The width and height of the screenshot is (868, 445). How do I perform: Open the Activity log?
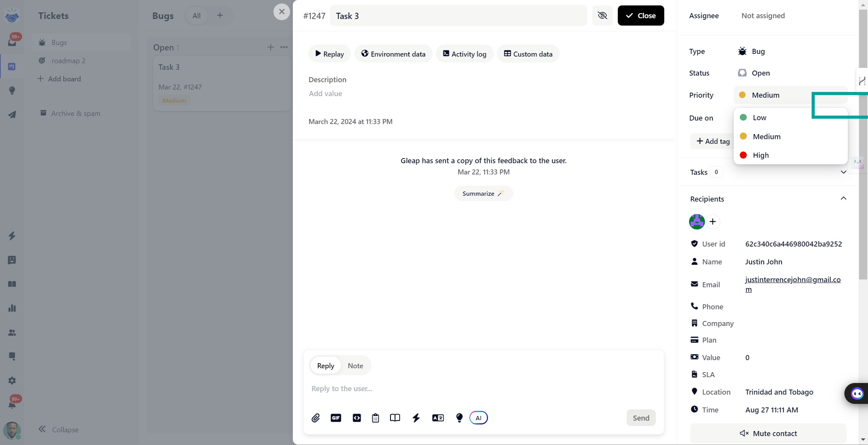click(x=464, y=54)
